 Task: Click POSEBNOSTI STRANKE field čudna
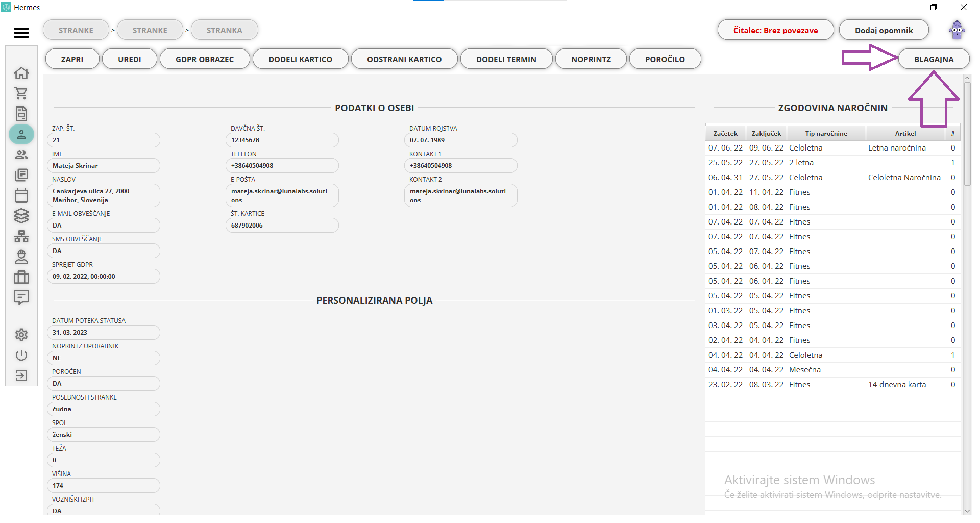click(104, 409)
